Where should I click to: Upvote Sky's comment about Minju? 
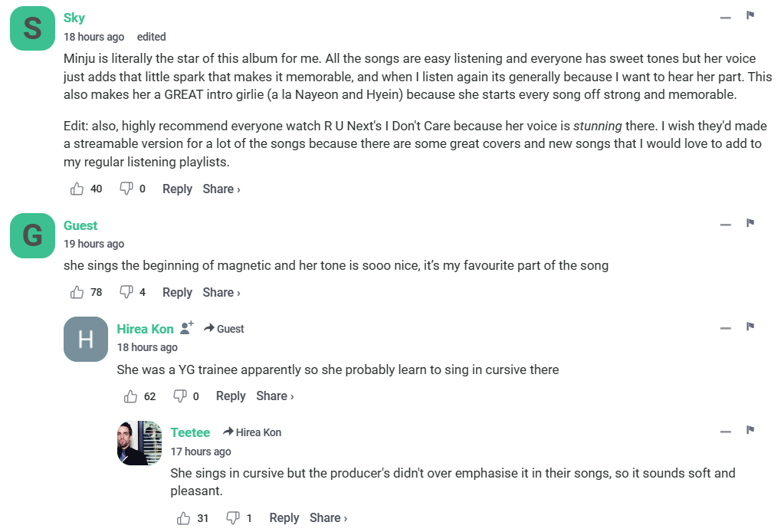[77, 189]
